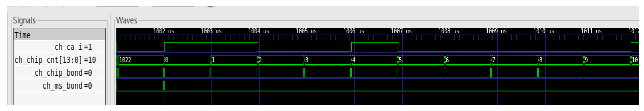Click the ch_chip_cnt segment with value 3
The image size is (644, 111).
coord(328,60)
